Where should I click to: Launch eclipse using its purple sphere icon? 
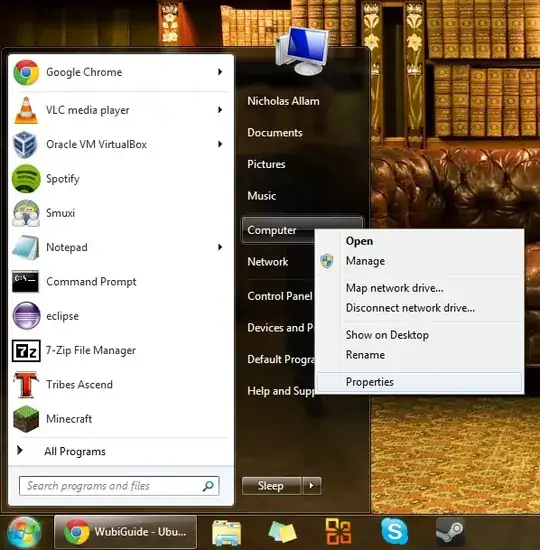tap(26, 315)
